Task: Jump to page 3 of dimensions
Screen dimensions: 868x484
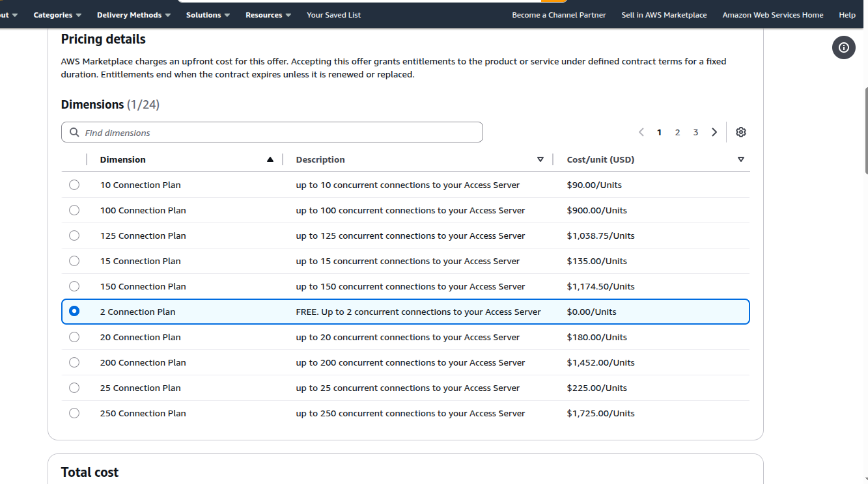Action: pyautogui.click(x=695, y=133)
